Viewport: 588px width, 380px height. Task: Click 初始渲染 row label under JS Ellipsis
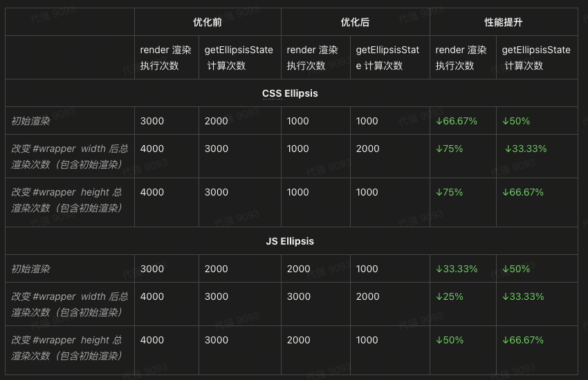tap(30, 269)
